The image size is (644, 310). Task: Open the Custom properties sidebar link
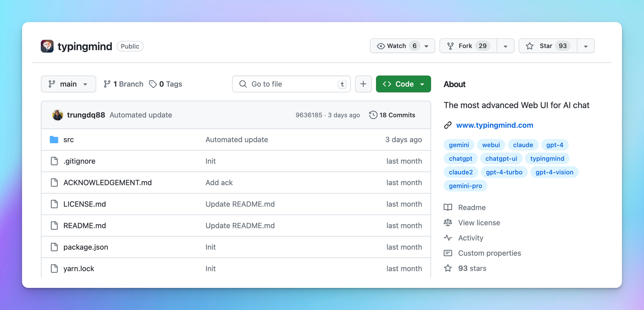coord(490,253)
